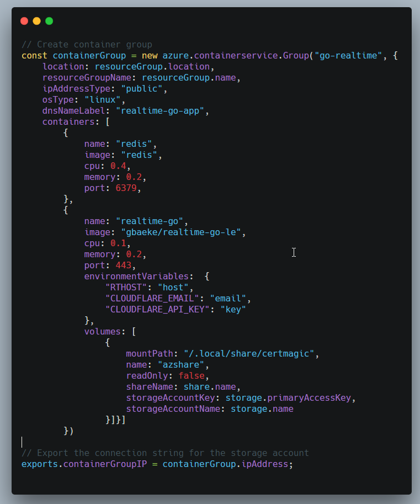This screenshot has width=420, height=504.
Task: Click the "gbaeke/realtime-go-le" image string
Action: (178, 232)
